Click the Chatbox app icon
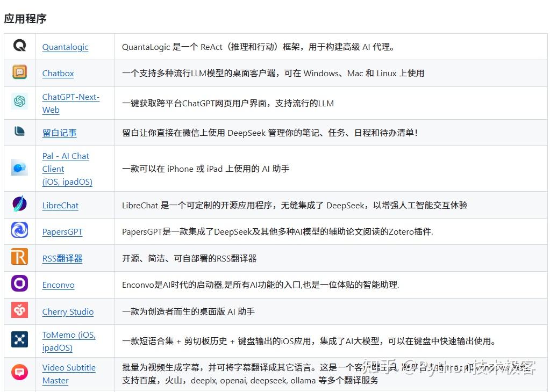The image size is (550, 392). (x=20, y=71)
